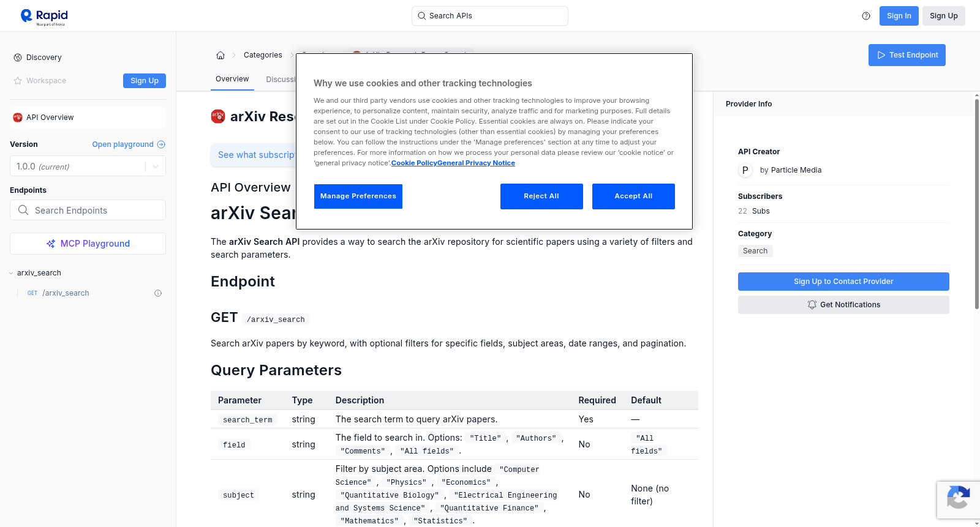Click Sign Up to Contact Provider

pyautogui.click(x=843, y=282)
